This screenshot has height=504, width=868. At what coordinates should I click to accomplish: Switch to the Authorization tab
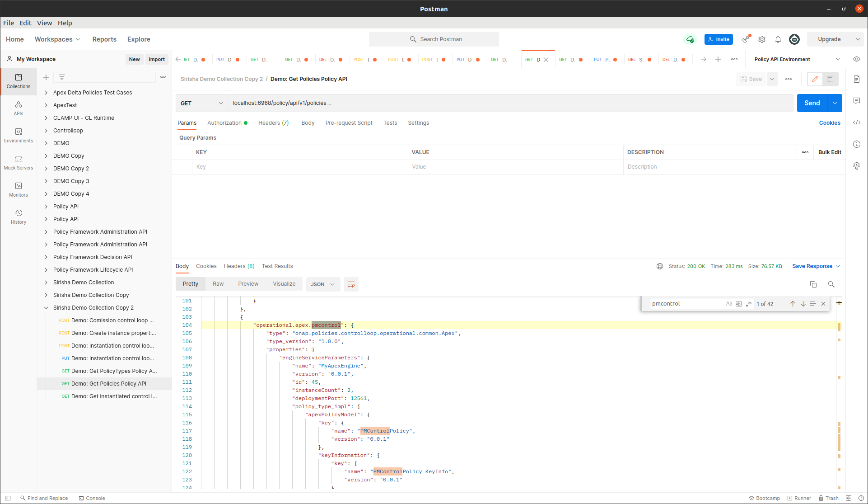tap(227, 123)
